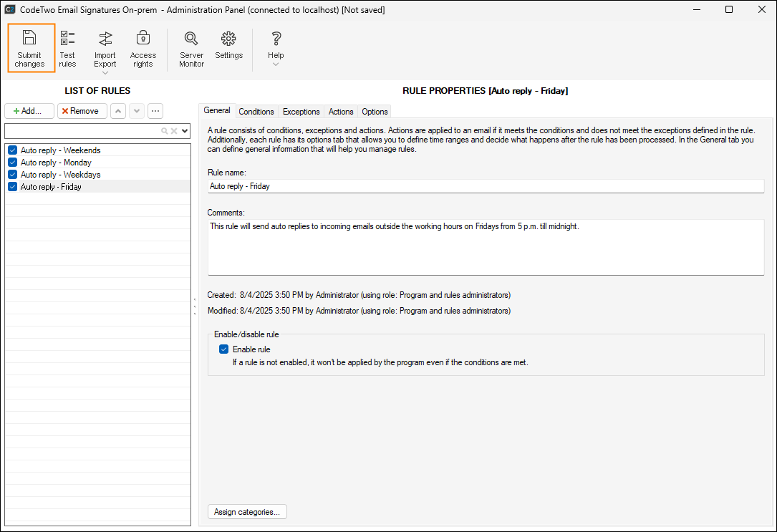Click the Submit changes toolbar icon
Screen dimensions: 777x532
coord(29,48)
